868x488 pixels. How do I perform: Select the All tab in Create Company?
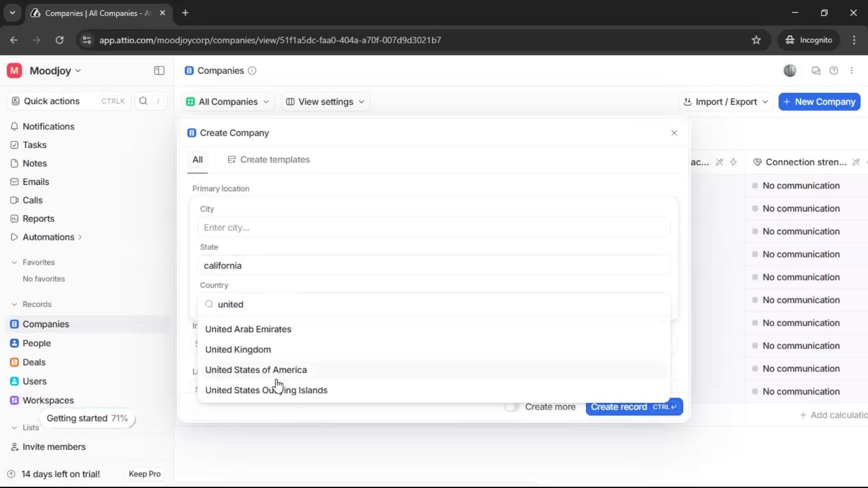[x=198, y=159]
